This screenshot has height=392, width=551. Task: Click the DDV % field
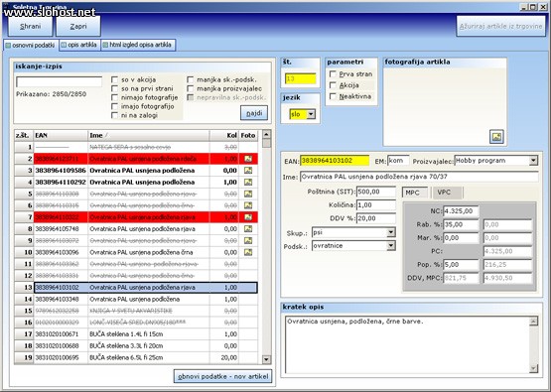pos(376,218)
